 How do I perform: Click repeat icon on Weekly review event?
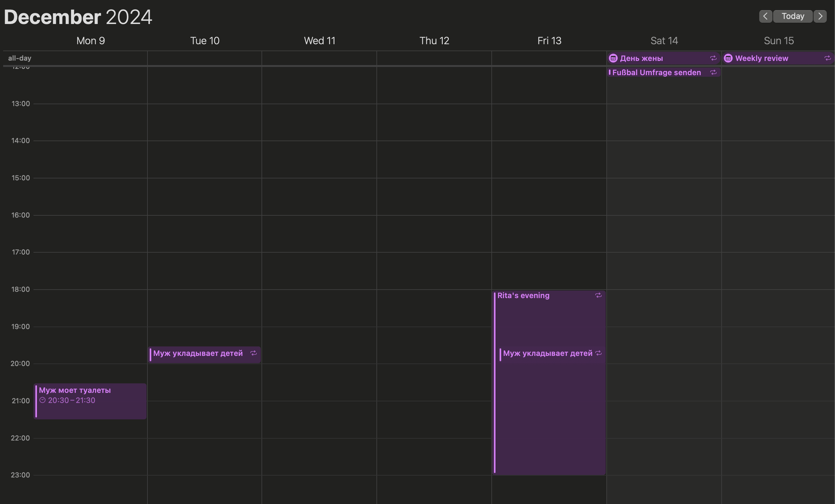[x=827, y=58]
